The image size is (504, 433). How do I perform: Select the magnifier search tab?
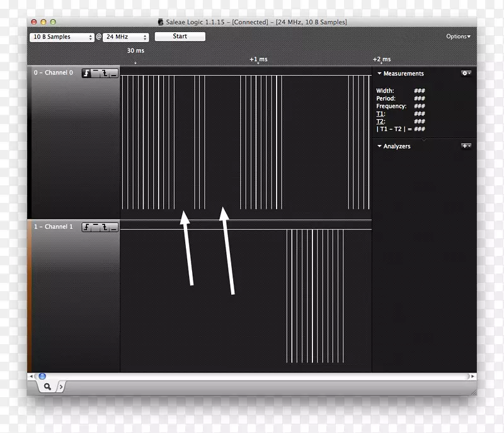pos(48,386)
